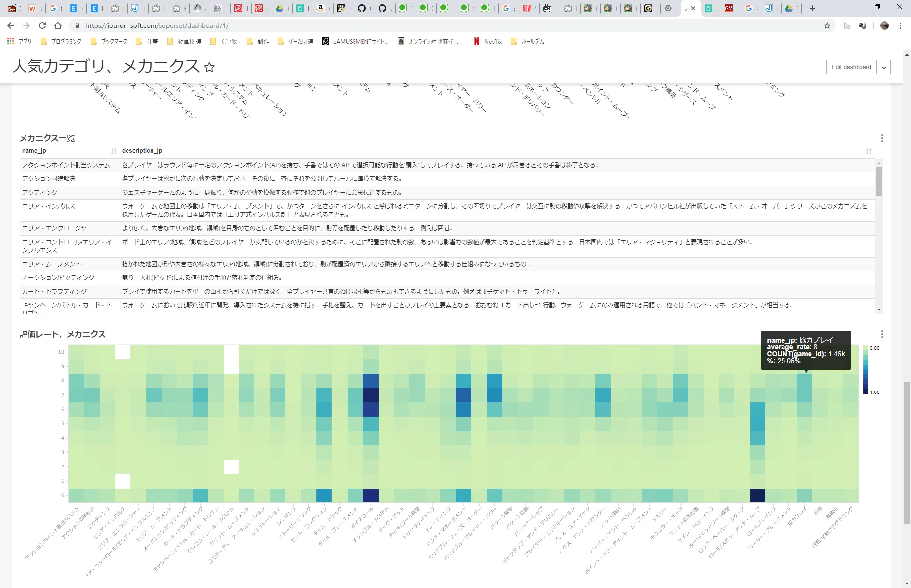Image resolution: width=911 pixels, height=588 pixels.
Task: Click the lock icon in the address bar
Action: point(77,25)
